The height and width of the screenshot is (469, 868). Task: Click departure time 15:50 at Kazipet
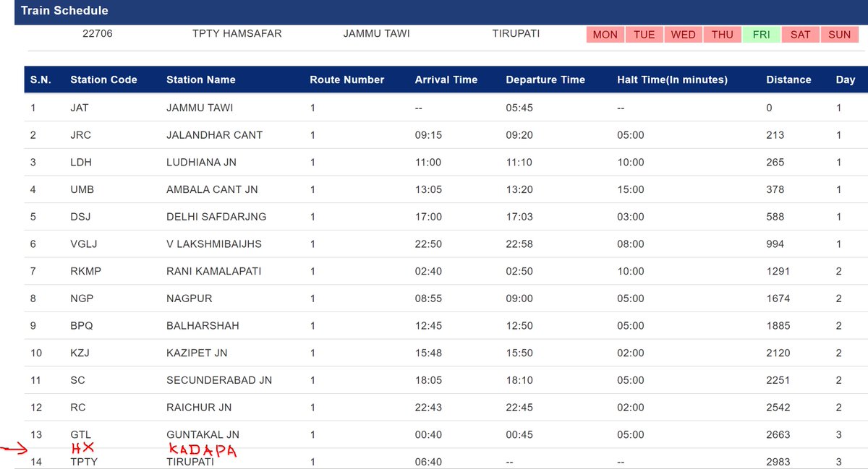click(x=519, y=353)
